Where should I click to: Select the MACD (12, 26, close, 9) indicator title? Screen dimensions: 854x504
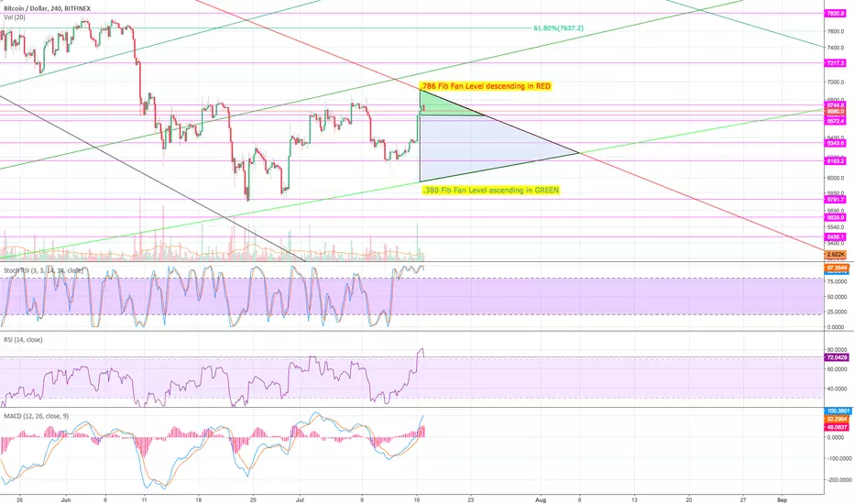click(36, 416)
